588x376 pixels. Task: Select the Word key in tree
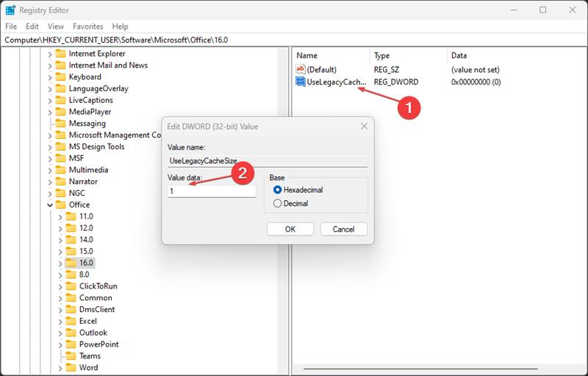coord(88,368)
